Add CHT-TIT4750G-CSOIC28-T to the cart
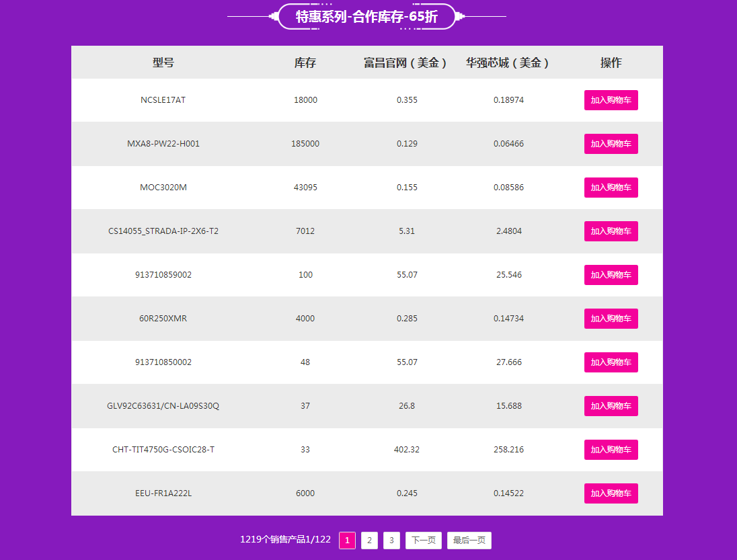The width and height of the screenshot is (737, 560). tap(611, 450)
